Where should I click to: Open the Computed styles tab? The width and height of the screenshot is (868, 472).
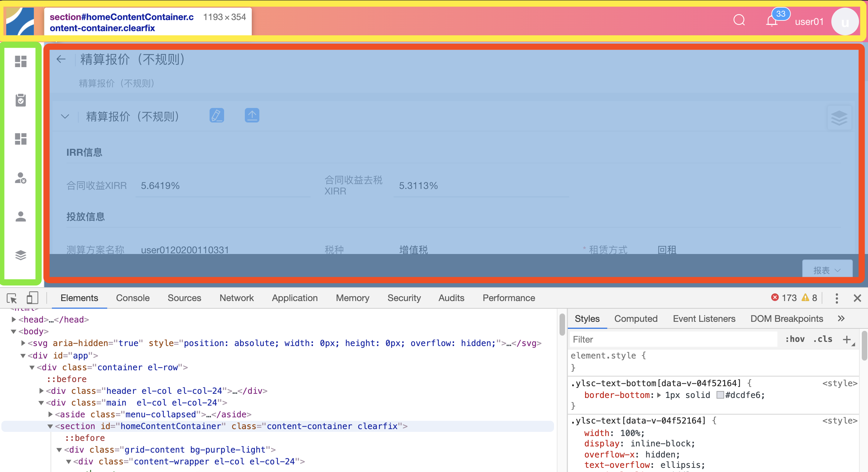click(636, 319)
